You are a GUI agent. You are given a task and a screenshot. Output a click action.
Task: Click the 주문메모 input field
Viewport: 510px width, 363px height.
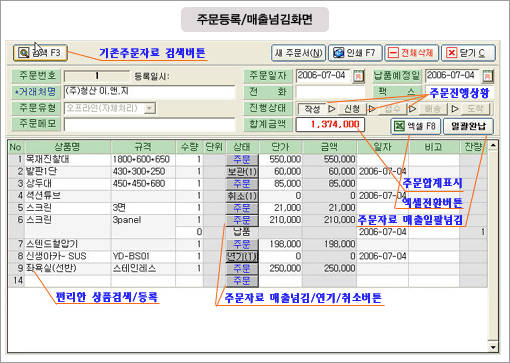(149, 124)
